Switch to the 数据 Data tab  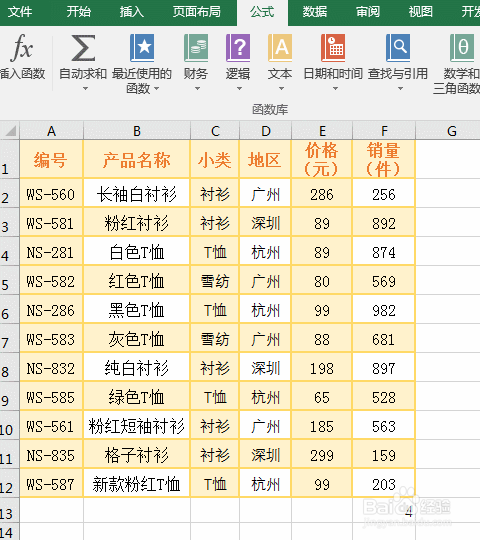pyautogui.click(x=315, y=12)
